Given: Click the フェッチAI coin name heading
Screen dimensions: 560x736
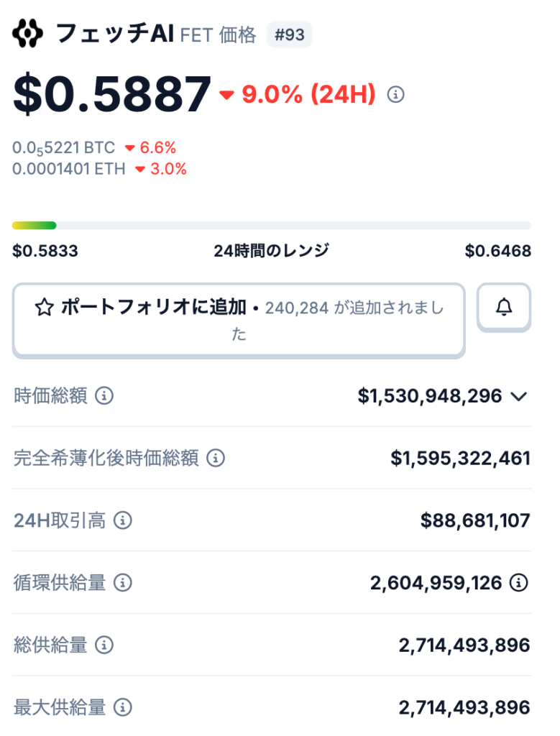Looking at the screenshot, I should click(115, 34).
